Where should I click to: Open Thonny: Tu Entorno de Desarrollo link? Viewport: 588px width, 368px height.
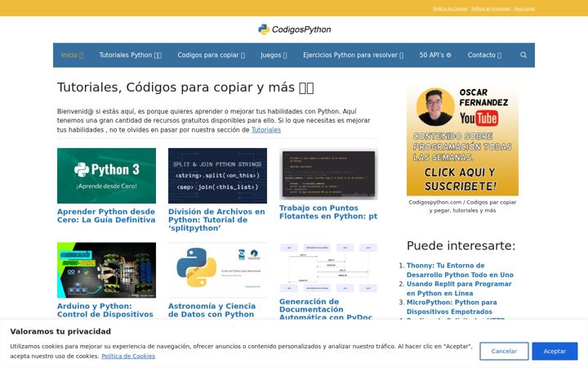(x=460, y=270)
